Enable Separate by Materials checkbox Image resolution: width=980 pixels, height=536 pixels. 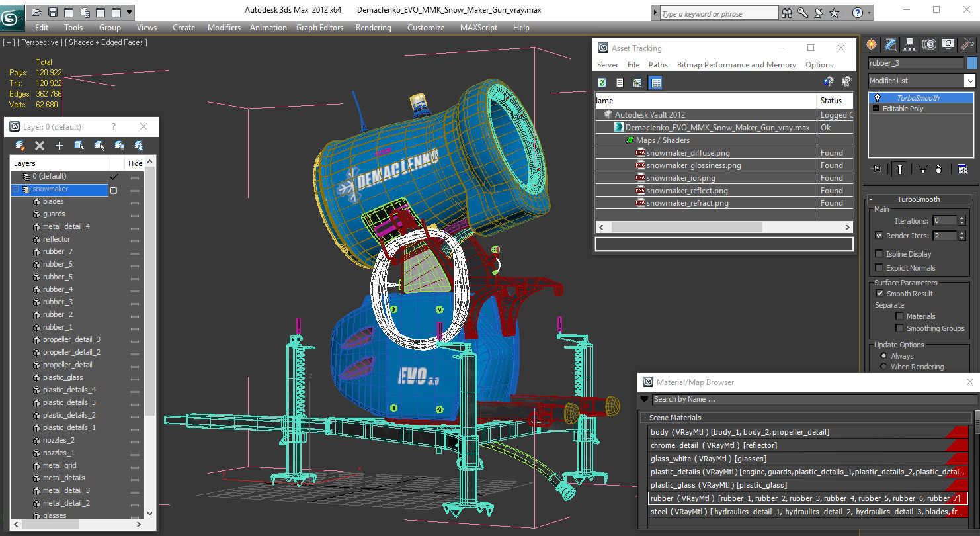pos(899,316)
